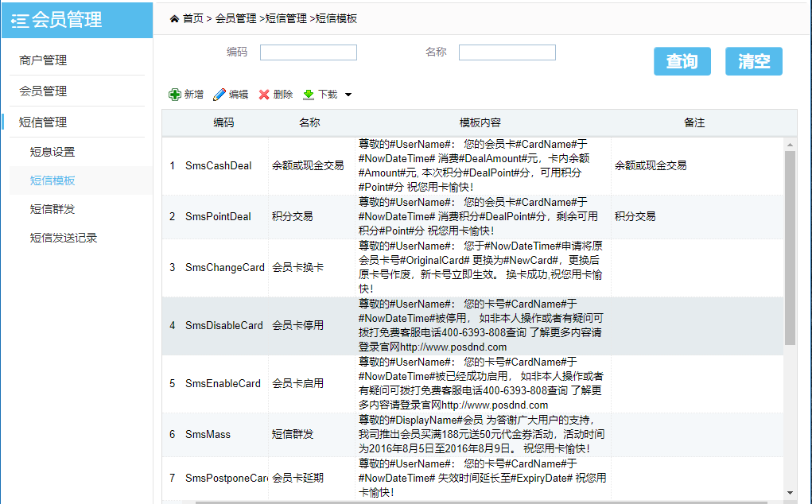
Task: Select 短信群发 submenu item
Action: click(52, 209)
